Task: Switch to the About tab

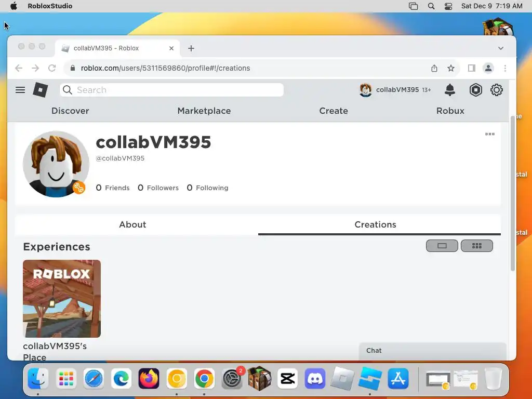Action: 132,224
